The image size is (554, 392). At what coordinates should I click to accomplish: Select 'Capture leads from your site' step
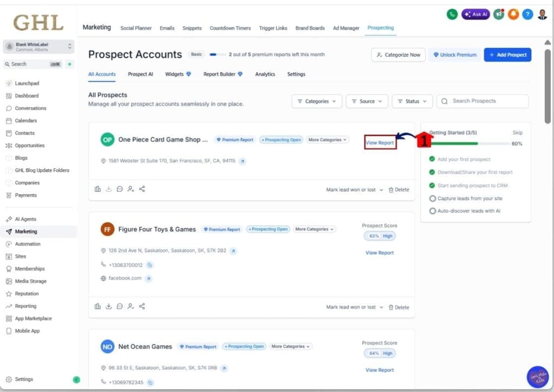point(470,198)
